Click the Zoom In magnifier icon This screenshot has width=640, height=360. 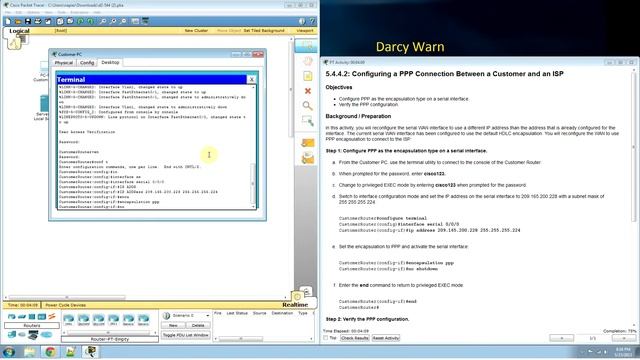click(103, 21)
